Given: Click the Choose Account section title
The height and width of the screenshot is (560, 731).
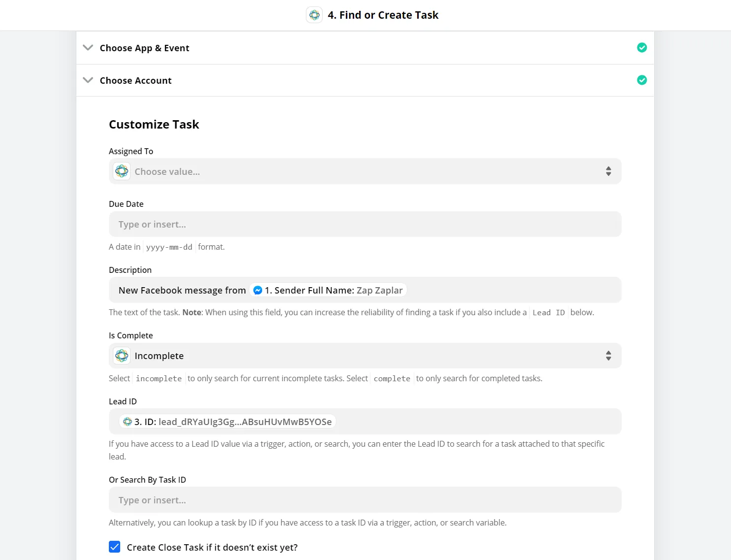Looking at the screenshot, I should [x=135, y=80].
